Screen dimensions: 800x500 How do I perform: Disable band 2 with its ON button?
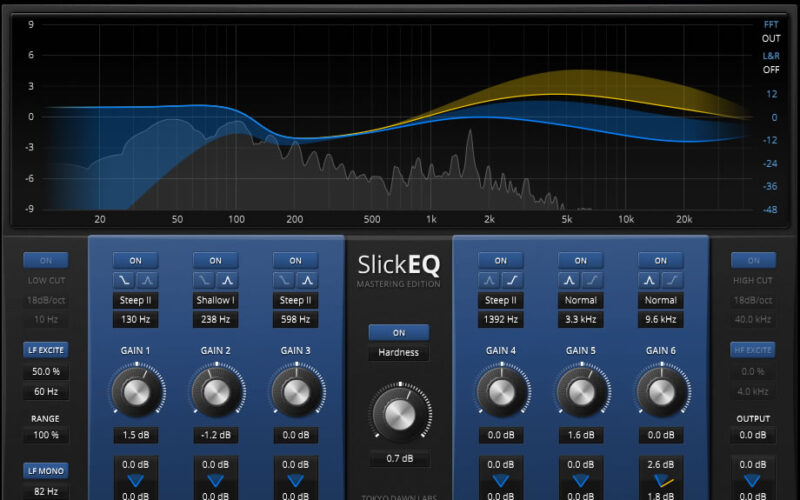coord(215,260)
